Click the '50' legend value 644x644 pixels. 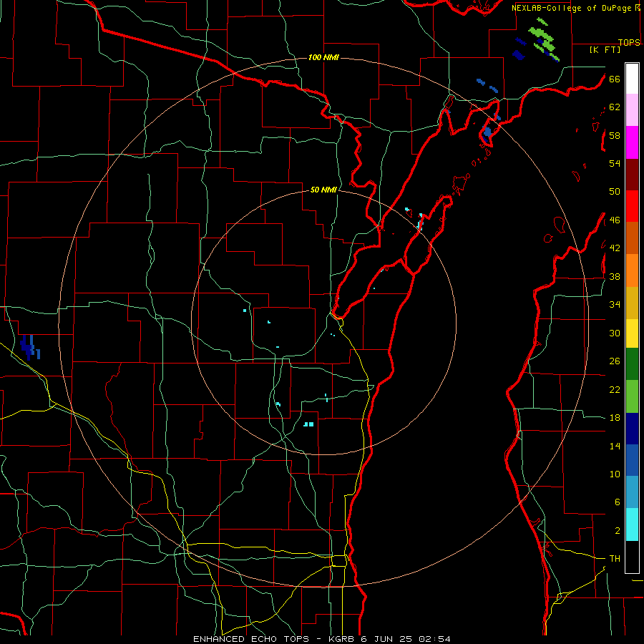coord(615,191)
